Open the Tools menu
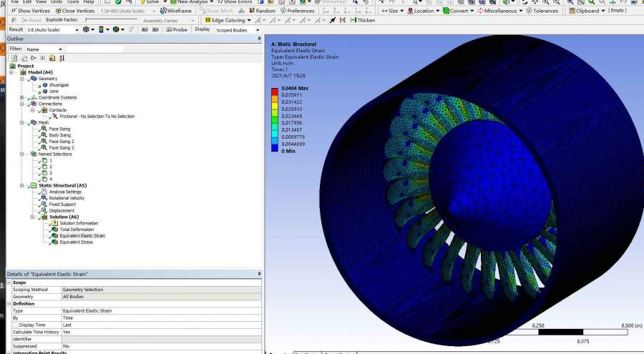The image size is (644, 354). [x=72, y=2]
